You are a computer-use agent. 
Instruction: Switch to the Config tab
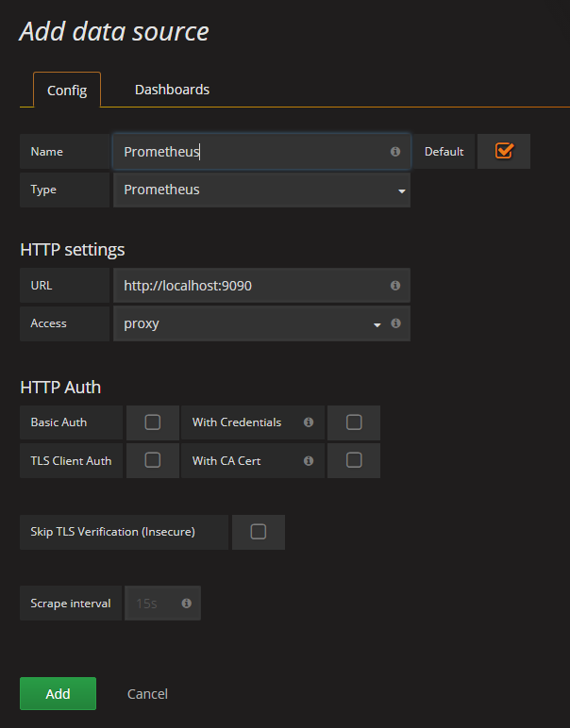click(x=67, y=90)
